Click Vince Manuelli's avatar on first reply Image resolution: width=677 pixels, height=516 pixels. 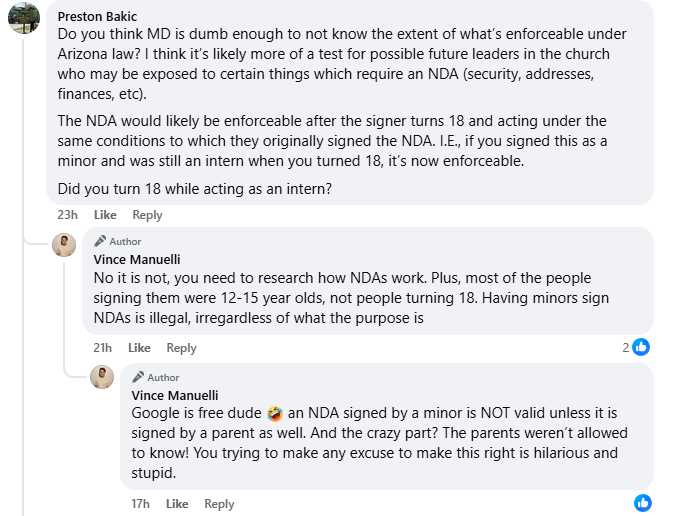(x=64, y=245)
